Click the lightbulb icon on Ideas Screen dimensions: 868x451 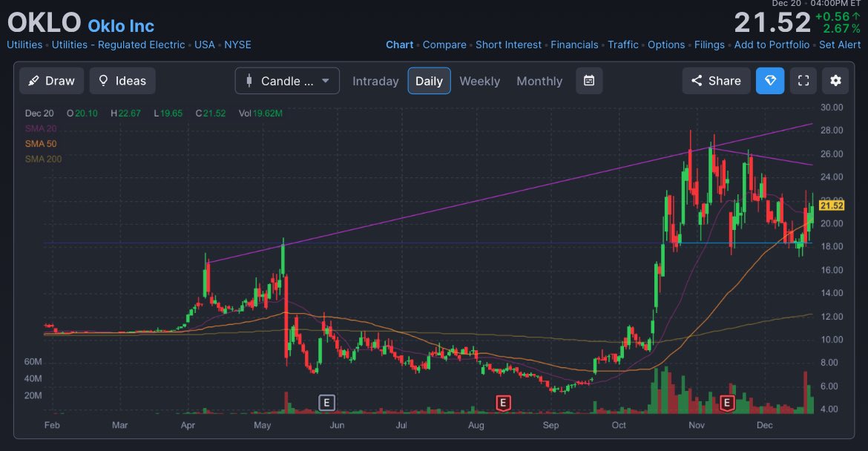(103, 81)
